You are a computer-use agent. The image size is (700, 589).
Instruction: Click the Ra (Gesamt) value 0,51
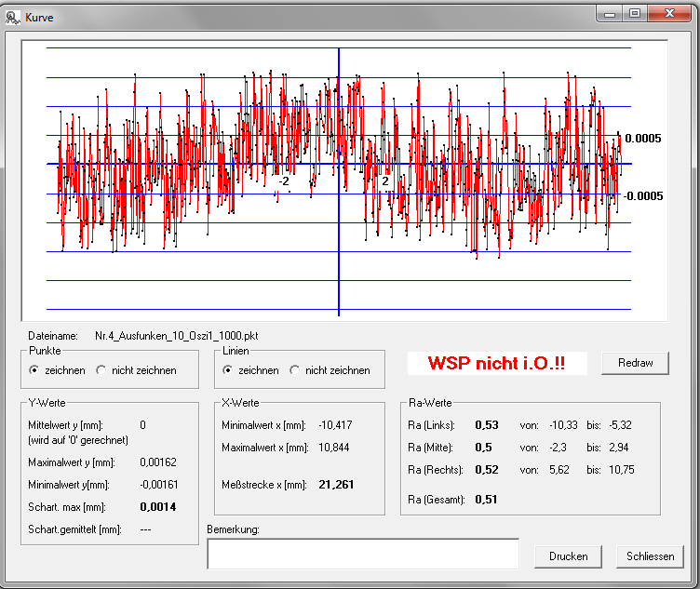pyautogui.click(x=486, y=500)
